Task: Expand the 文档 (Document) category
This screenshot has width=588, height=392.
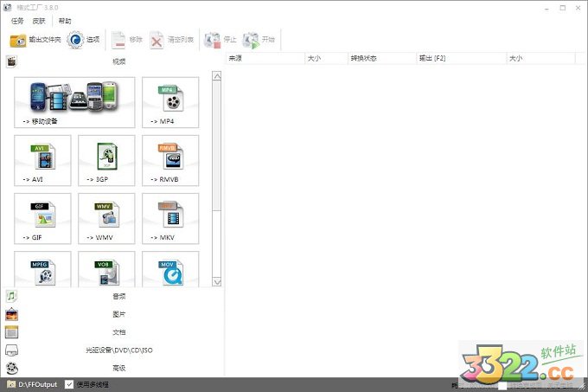Action: click(x=118, y=332)
